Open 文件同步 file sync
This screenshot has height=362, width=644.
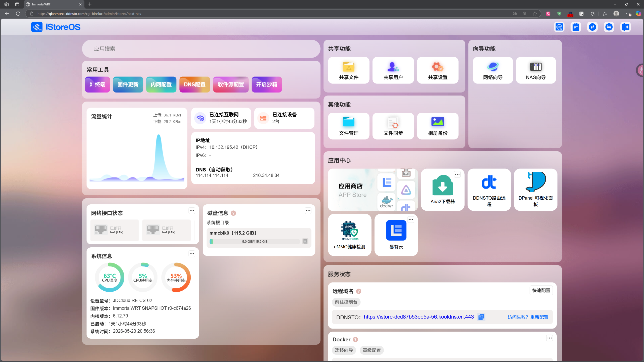point(393,126)
